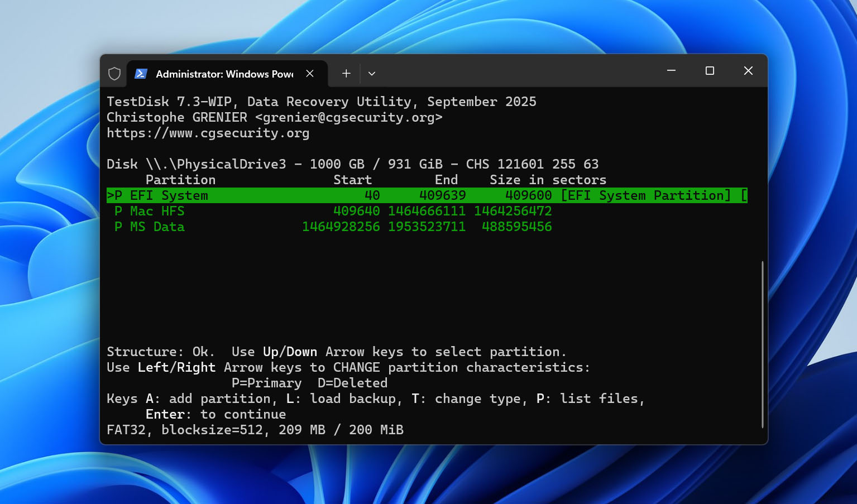Click the administrator shield icon in title bar
857x504 pixels.
pyautogui.click(x=114, y=74)
